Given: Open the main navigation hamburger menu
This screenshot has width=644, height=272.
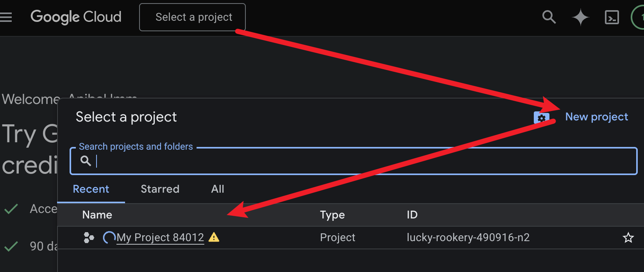Looking at the screenshot, I should click(x=6, y=17).
